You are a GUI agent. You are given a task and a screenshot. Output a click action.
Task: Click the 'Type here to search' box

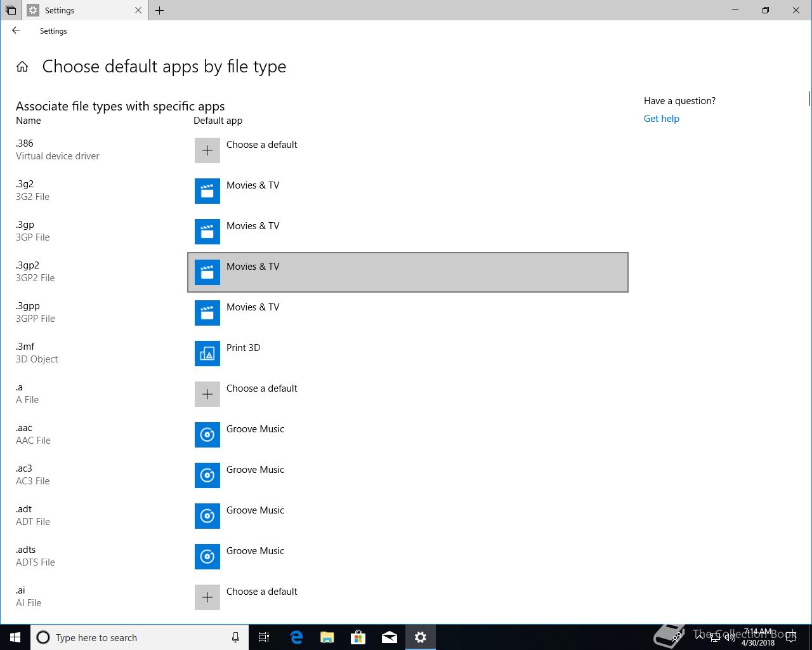(140, 637)
